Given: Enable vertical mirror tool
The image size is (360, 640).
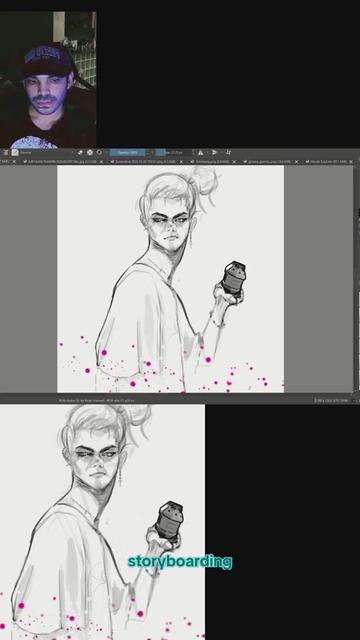Looking at the screenshot, I should [214, 152].
